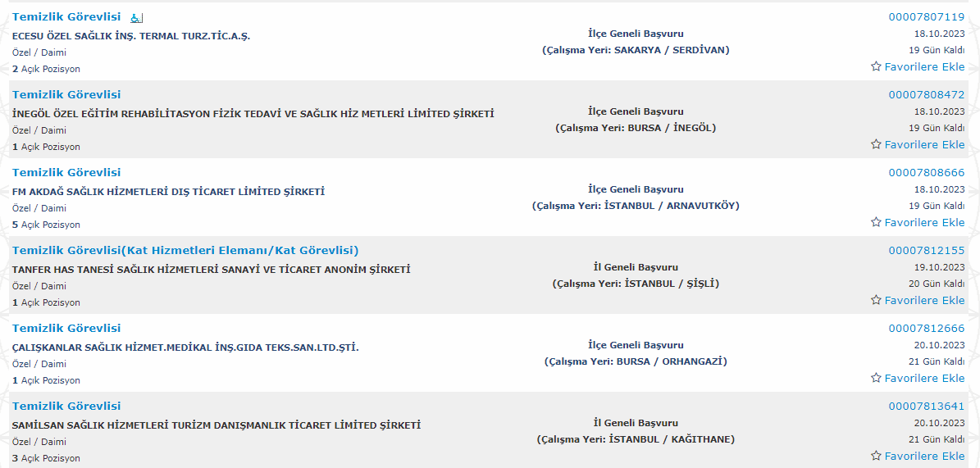Open the ECESU Temizlik Görevlisi job title
The image size is (980, 468).
click(x=66, y=17)
